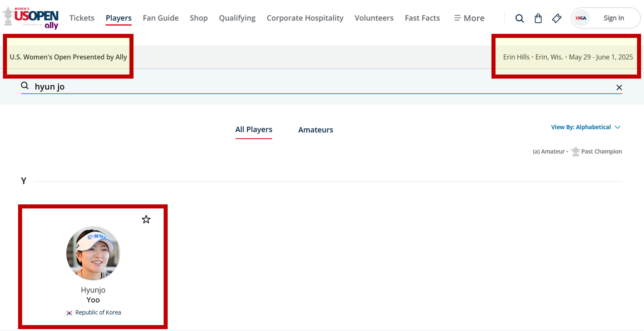
Task: Expand View By: Alphabetical dropdown
Action: coord(586,127)
